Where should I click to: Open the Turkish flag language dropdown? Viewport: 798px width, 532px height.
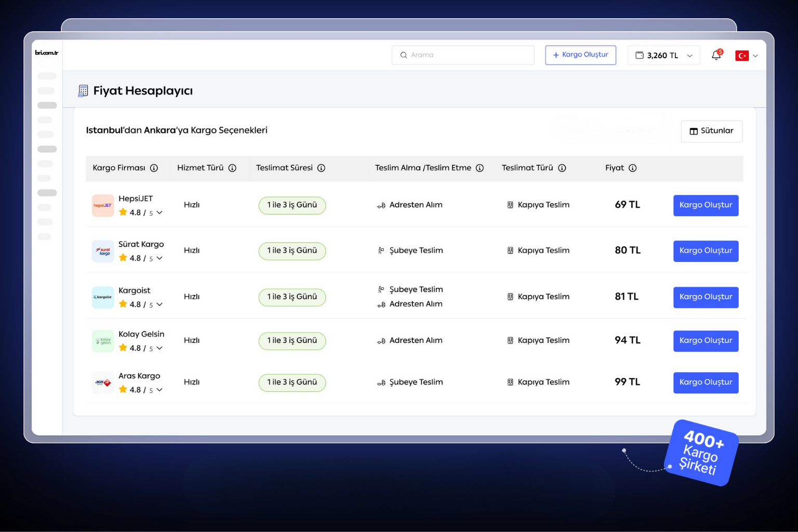746,56
